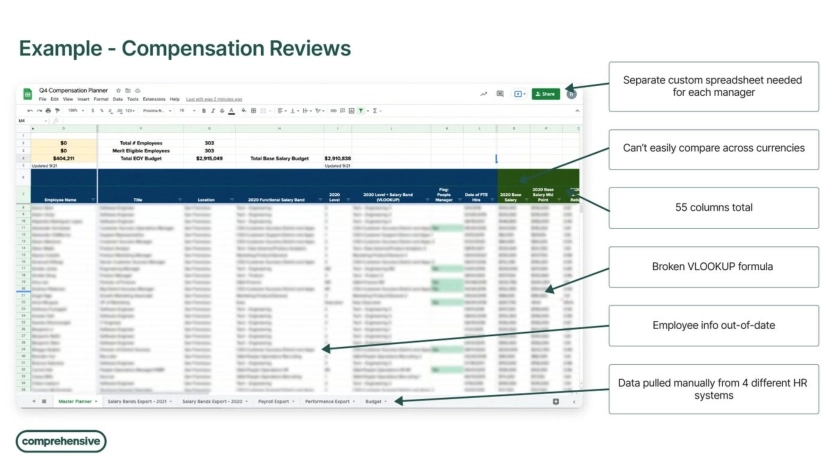Screen dimensions: 840x473
Task: Click the cell name box
Action: 24,121
